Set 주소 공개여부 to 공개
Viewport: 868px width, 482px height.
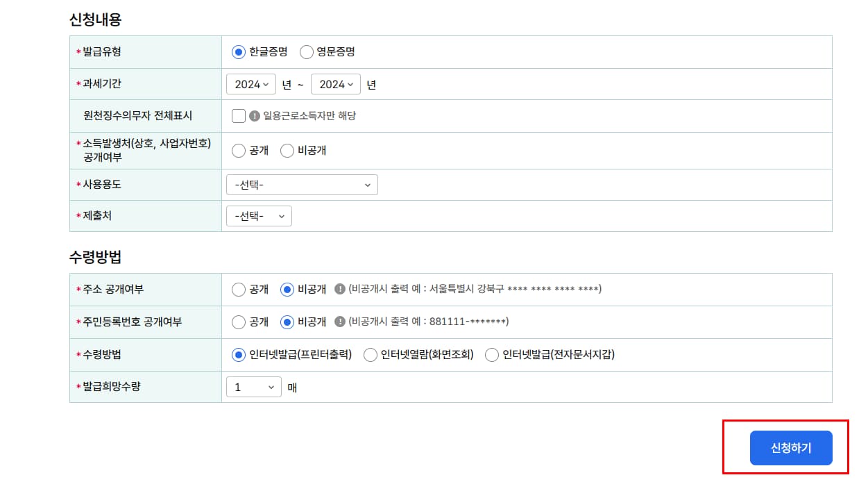point(238,290)
